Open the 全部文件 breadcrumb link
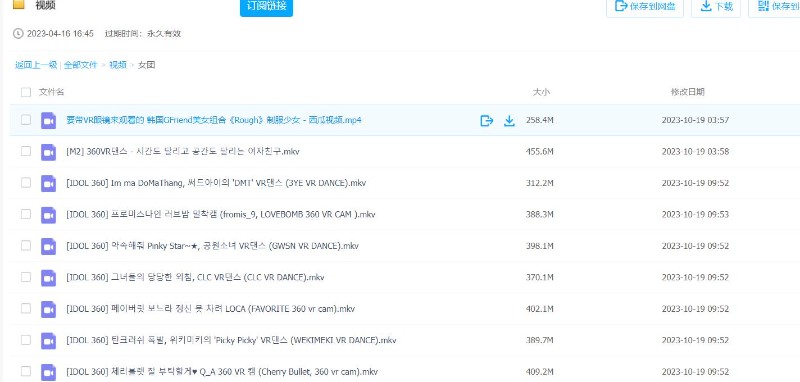 pos(80,65)
